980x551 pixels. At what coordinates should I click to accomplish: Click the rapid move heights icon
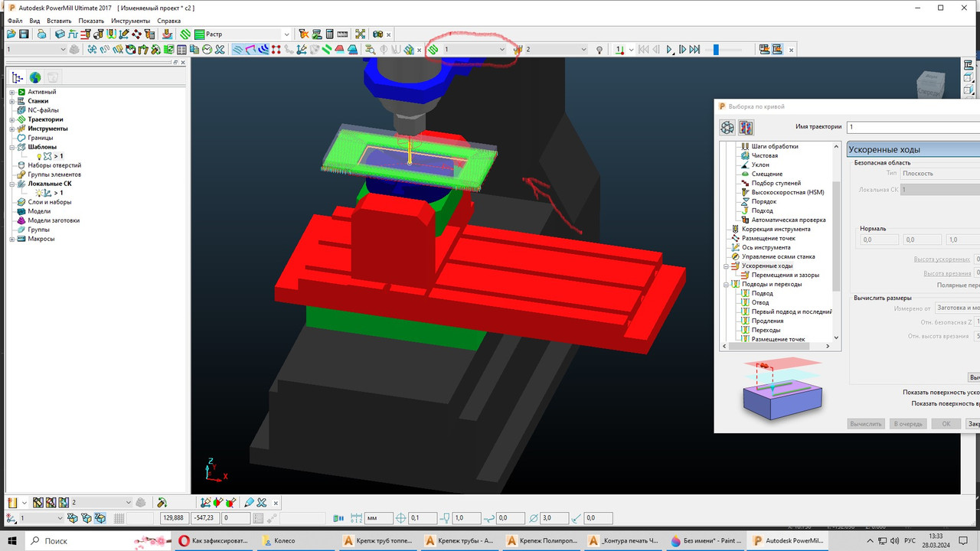[x=86, y=34]
